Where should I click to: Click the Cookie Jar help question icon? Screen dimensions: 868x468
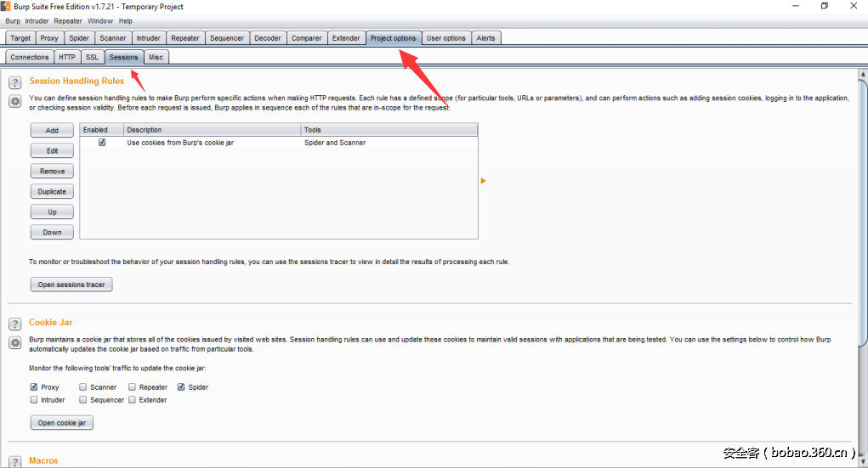click(x=14, y=324)
